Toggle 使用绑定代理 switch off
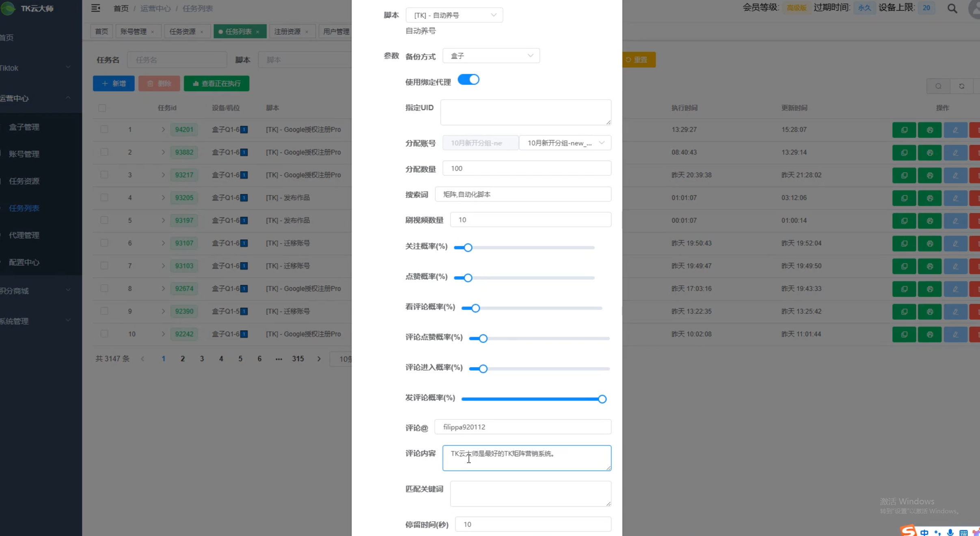Image resolution: width=980 pixels, height=536 pixels. pos(468,80)
